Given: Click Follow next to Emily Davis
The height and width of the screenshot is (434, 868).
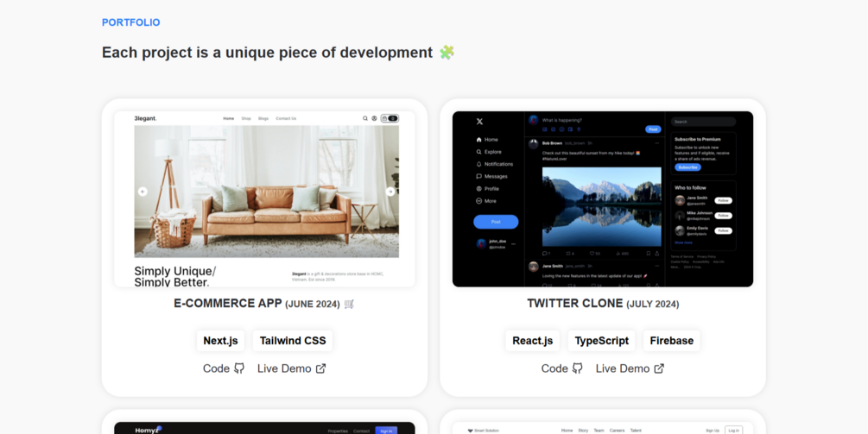Looking at the screenshot, I should 723,230.
